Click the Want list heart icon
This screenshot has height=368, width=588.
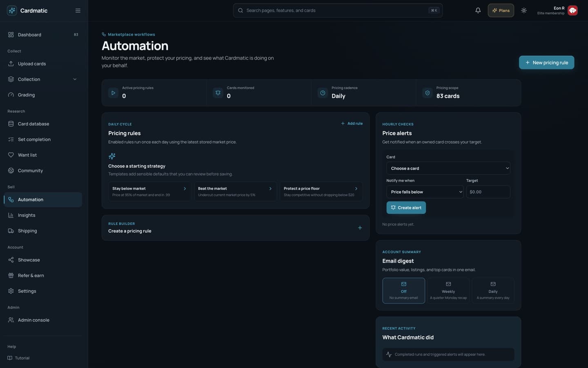click(x=11, y=155)
